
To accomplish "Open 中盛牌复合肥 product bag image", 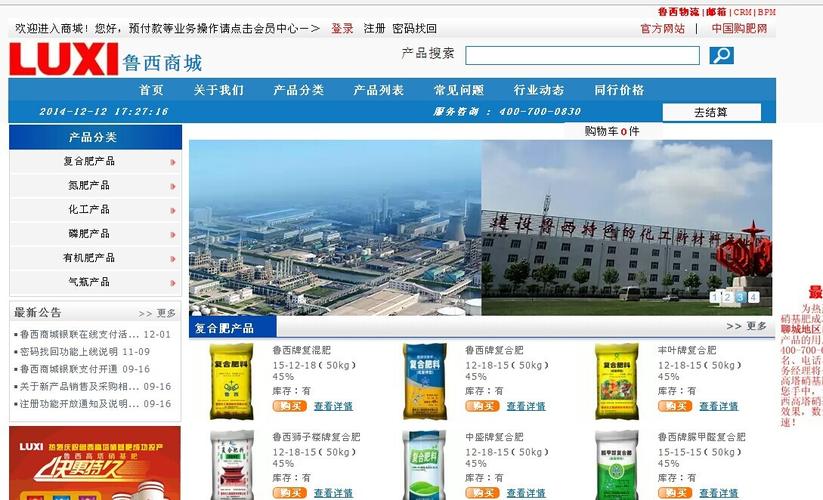I will tap(425, 465).
